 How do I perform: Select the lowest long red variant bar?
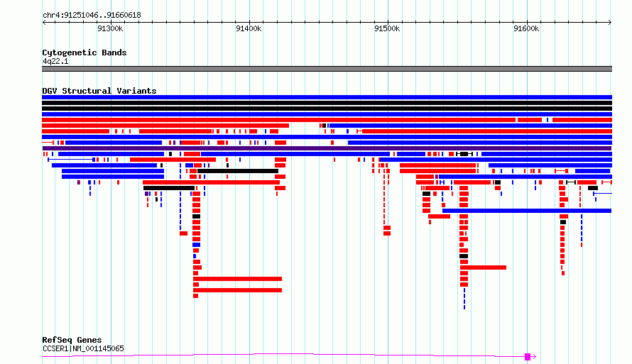[237, 290]
